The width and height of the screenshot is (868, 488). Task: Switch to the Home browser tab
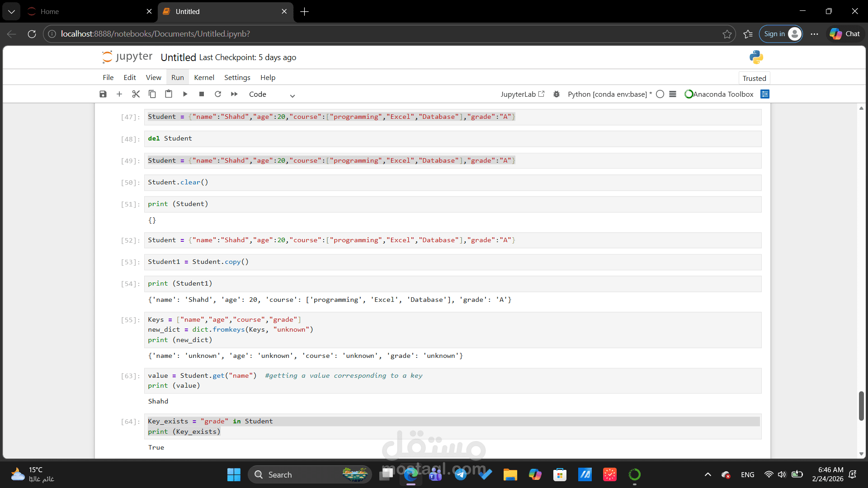[x=86, y=12]
